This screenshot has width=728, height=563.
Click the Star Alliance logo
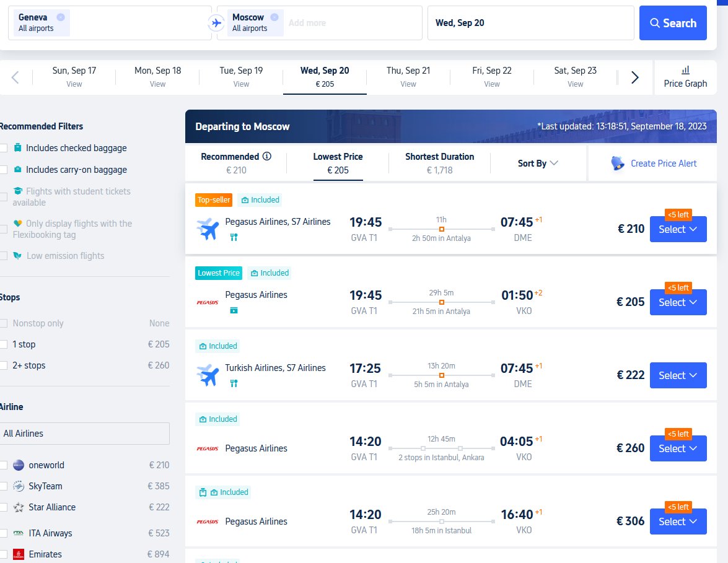19,507
